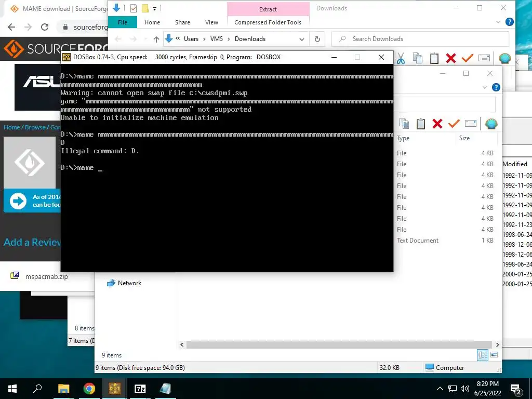Reload the SourceForge page in Chrome
Screen dimensions: 532x399
tap(45, 27)
